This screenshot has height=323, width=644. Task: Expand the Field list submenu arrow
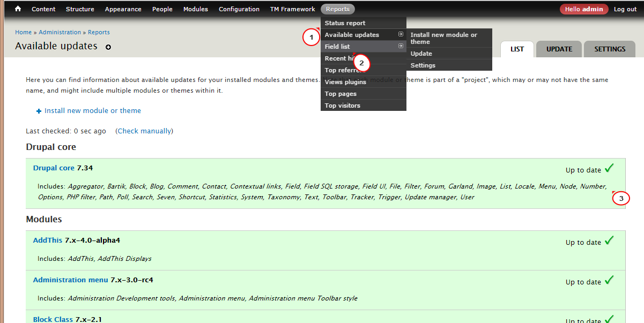[401, 46]
